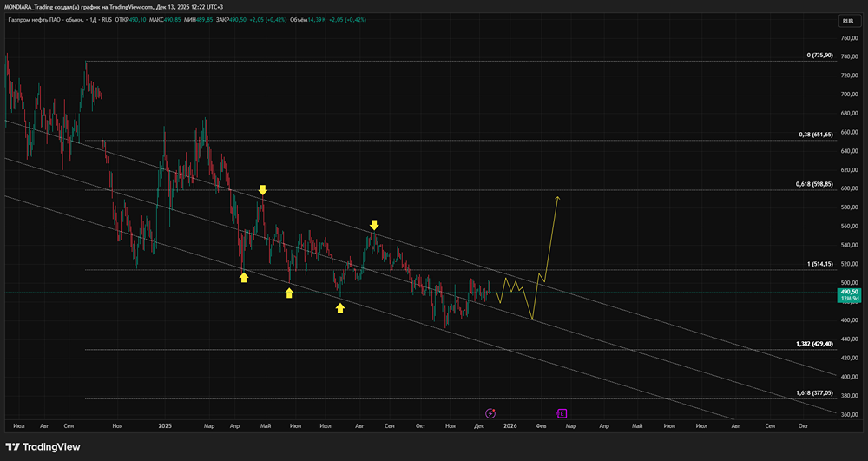Click the 2026 label on time axis
Screen dimensions: 868x461
point(510,426)
